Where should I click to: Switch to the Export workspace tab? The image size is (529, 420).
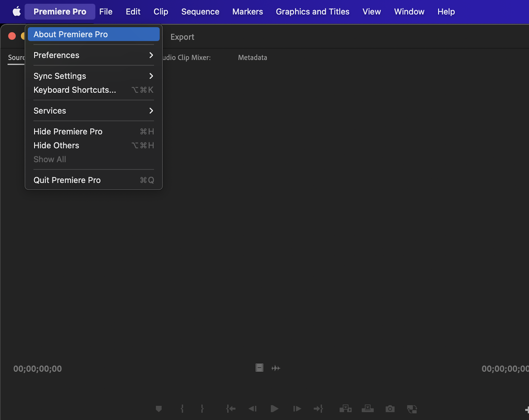[x=182, y=37]
